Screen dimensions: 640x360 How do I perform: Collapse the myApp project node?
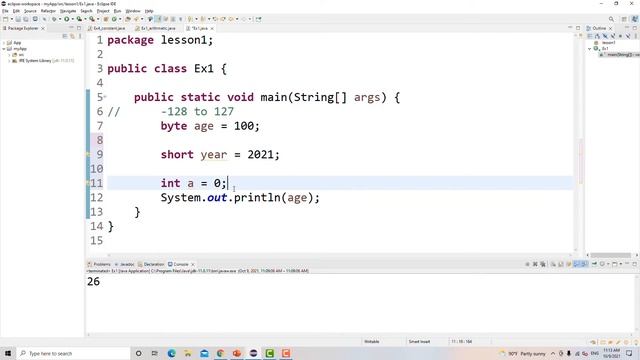[4, 49]
